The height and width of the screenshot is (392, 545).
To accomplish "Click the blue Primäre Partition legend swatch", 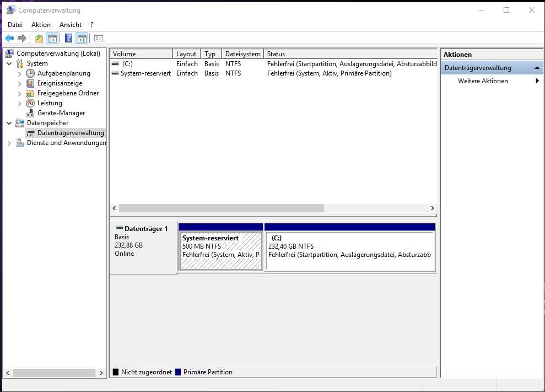I will (x=178, y=372).
